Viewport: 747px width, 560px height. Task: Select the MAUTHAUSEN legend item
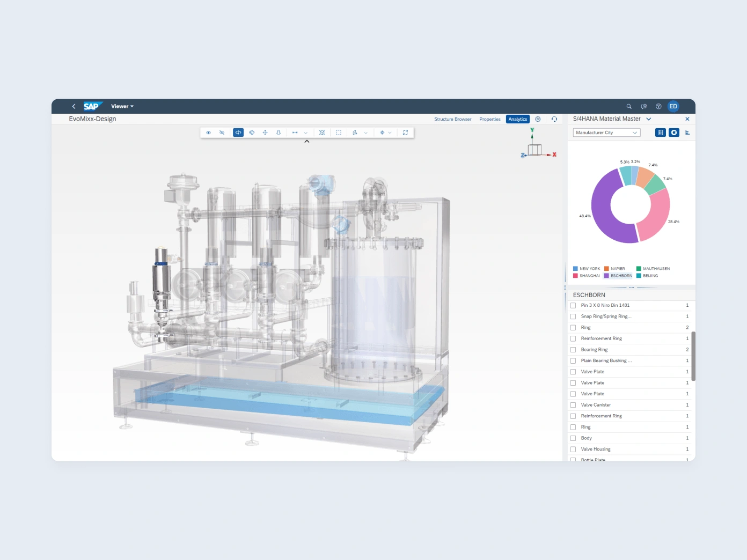click(653, 269)
